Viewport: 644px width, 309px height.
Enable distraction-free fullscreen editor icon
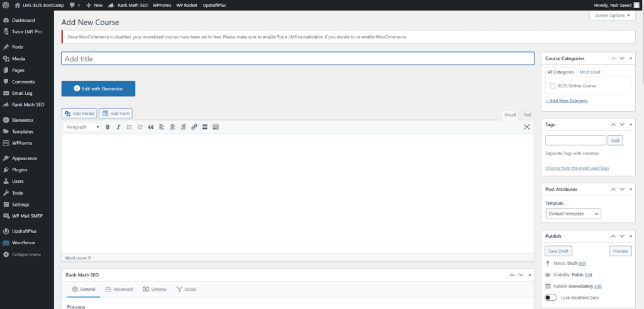(x=527, y=127)
